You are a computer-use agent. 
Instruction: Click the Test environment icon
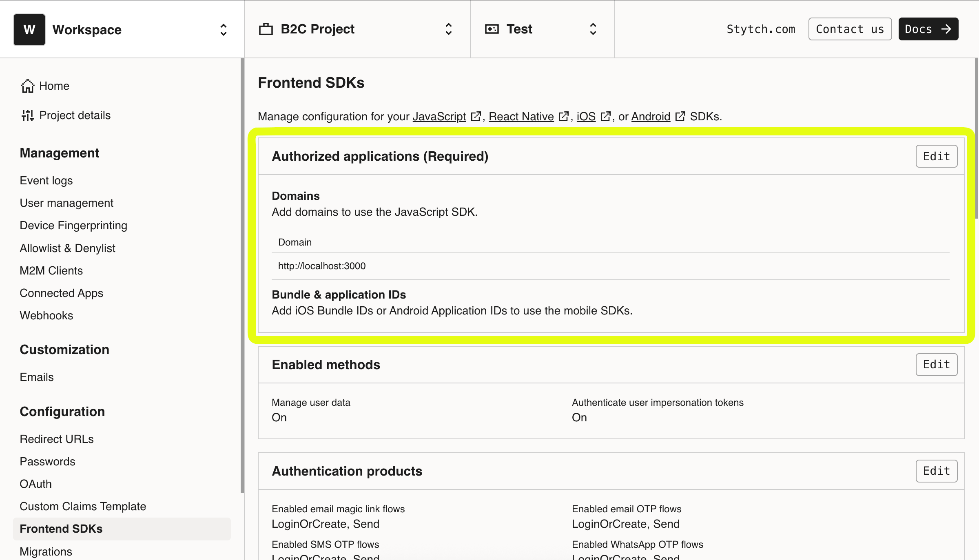tap(492, 29)
